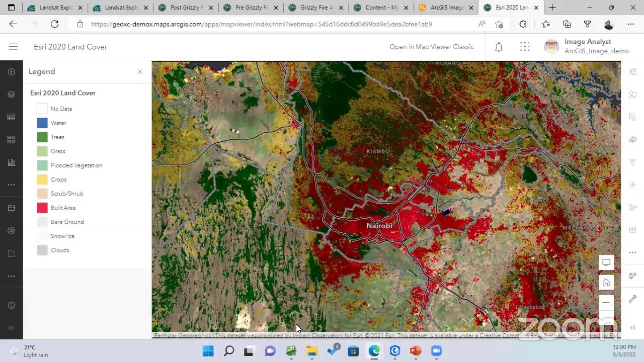Click the browser Back arrow
The width and height of the screenshot is (644, 362).
tap(13, 24)
